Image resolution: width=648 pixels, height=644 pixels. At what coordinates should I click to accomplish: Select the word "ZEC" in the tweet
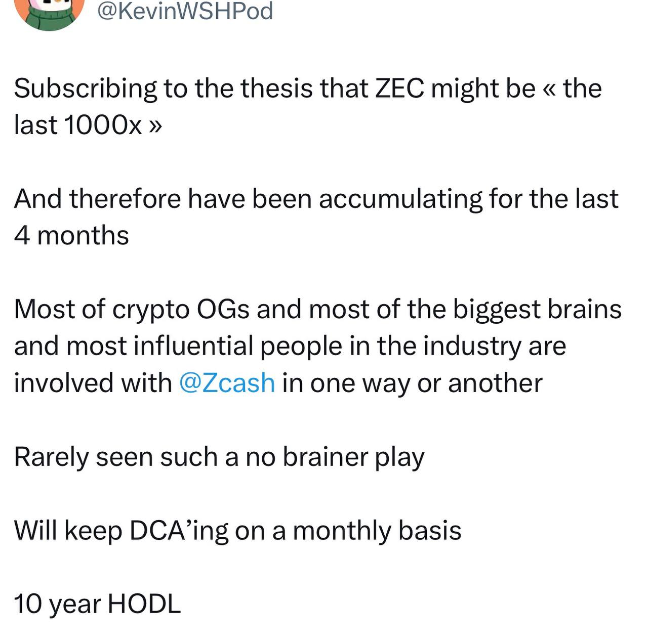(399, 89)
